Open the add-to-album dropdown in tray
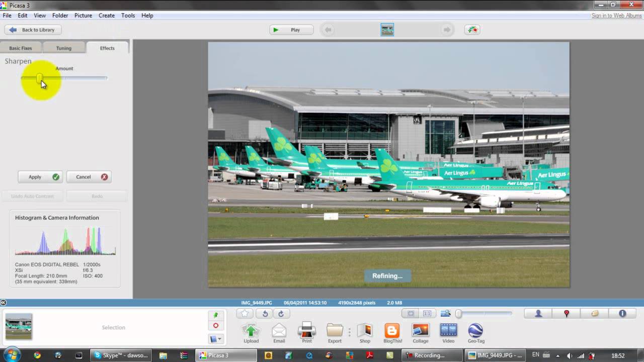The height and width of the screenshot is (362, 644). click(x=216, y=339)
